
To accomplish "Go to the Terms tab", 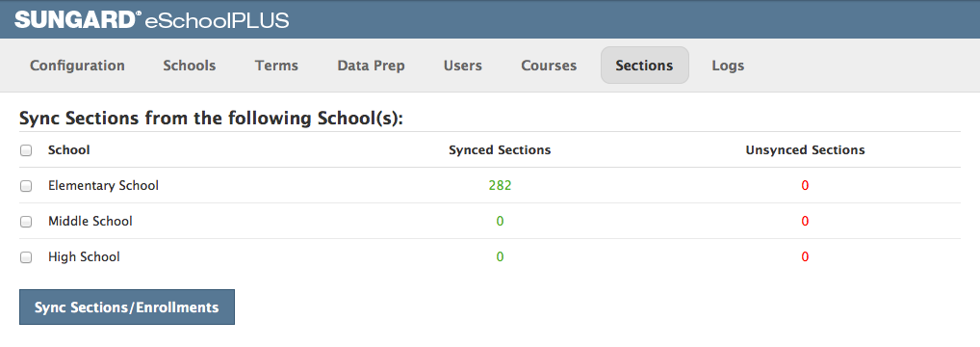I will (276, 66).
